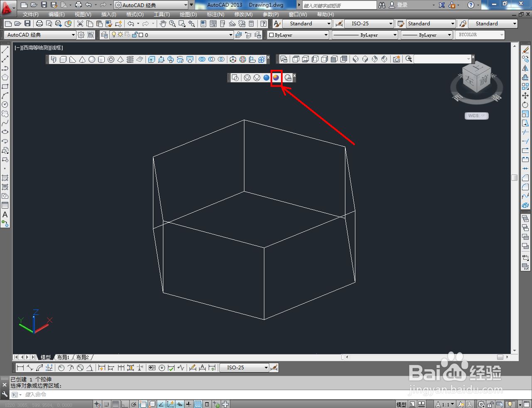The height and width of the screenshot is (408, 532).
Task: Select the Cone solid tool
Action: click(x=82, y=59)
